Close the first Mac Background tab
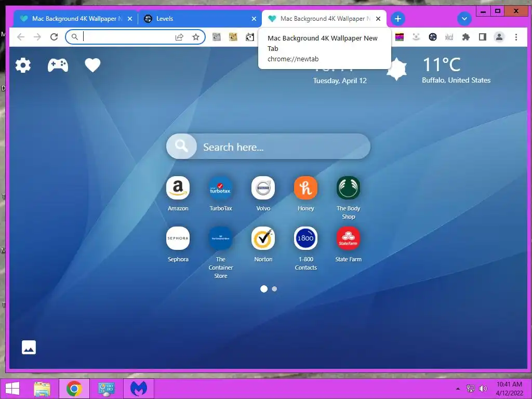This screenshot has width=532, height=399. click(x=129, y=19)
